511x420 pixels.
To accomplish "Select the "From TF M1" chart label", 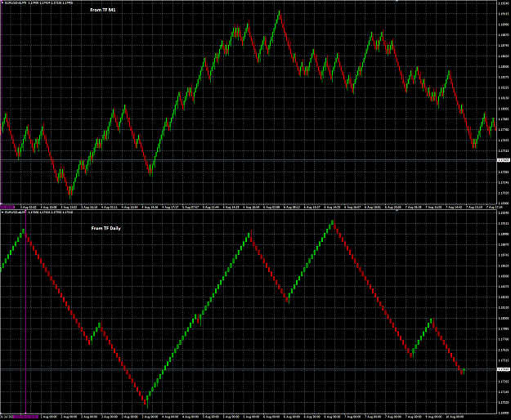I will (x=103, y=10).
